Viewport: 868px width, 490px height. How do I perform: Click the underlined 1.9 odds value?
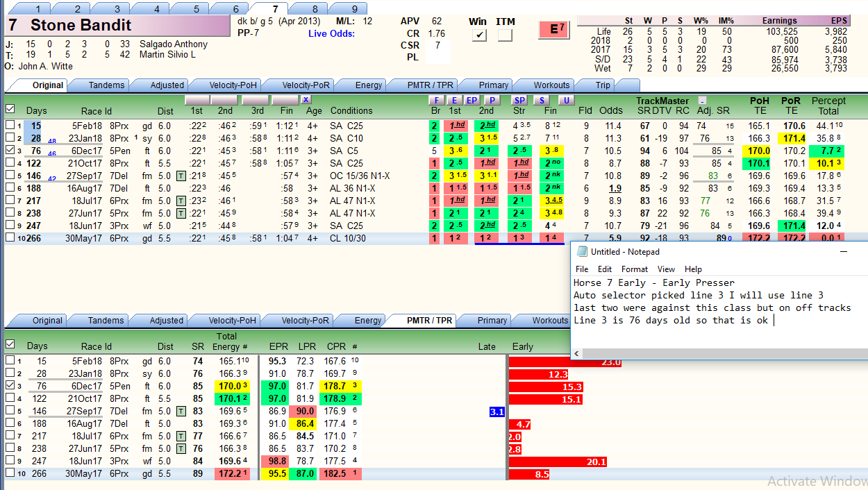pyautogui.click(x=615, y=188)
